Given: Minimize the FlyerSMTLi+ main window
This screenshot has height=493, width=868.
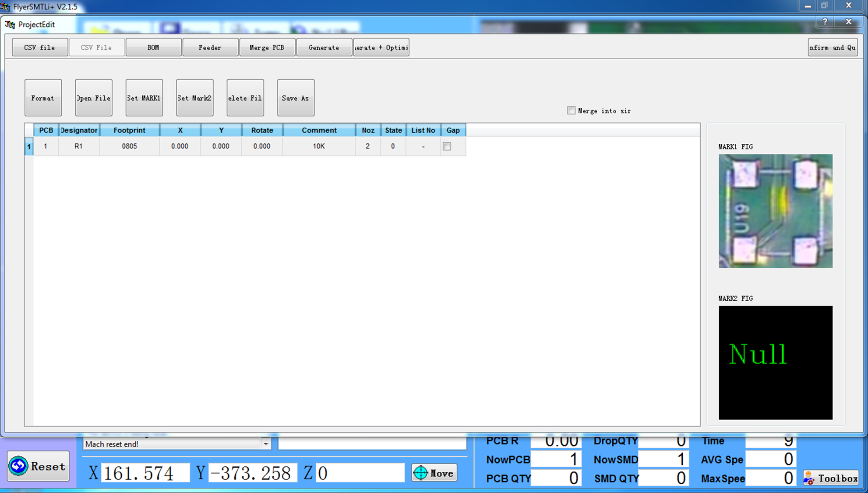Looking at the screenshot, I should 808,6.
